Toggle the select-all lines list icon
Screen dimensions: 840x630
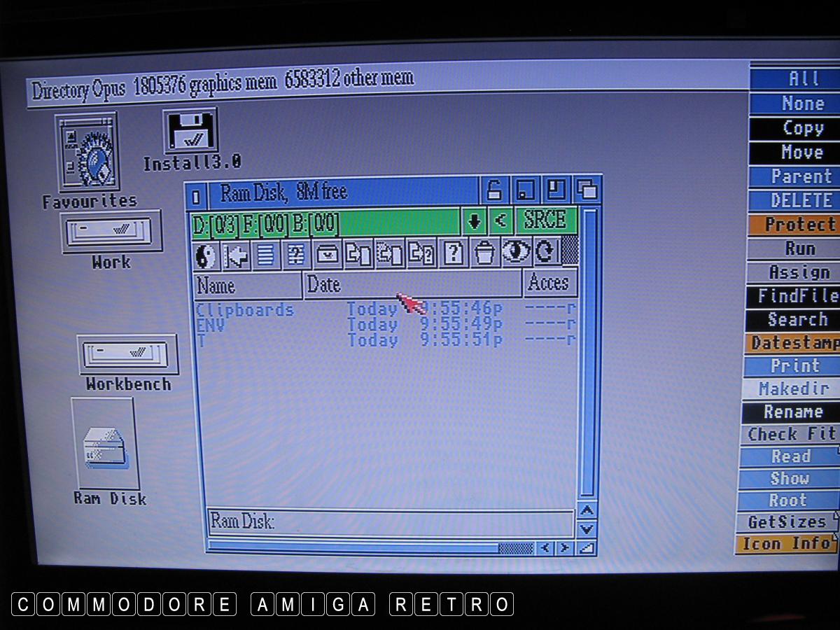[x=267, y=254]
